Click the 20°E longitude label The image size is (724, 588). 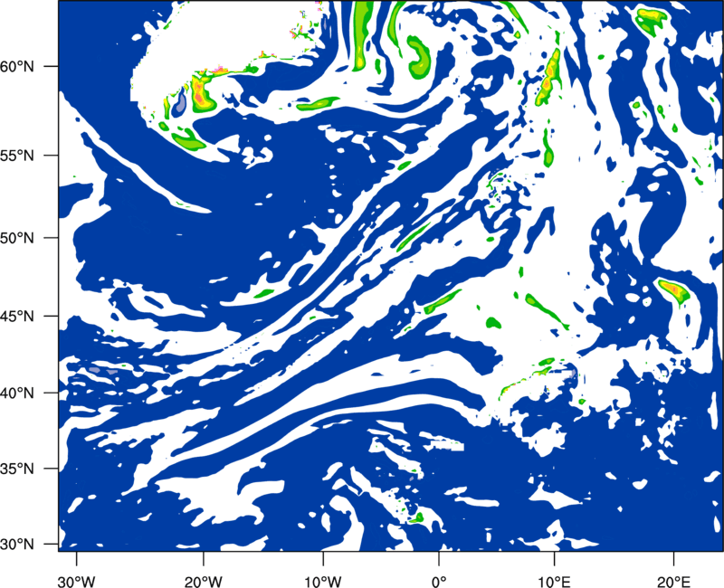673,582
